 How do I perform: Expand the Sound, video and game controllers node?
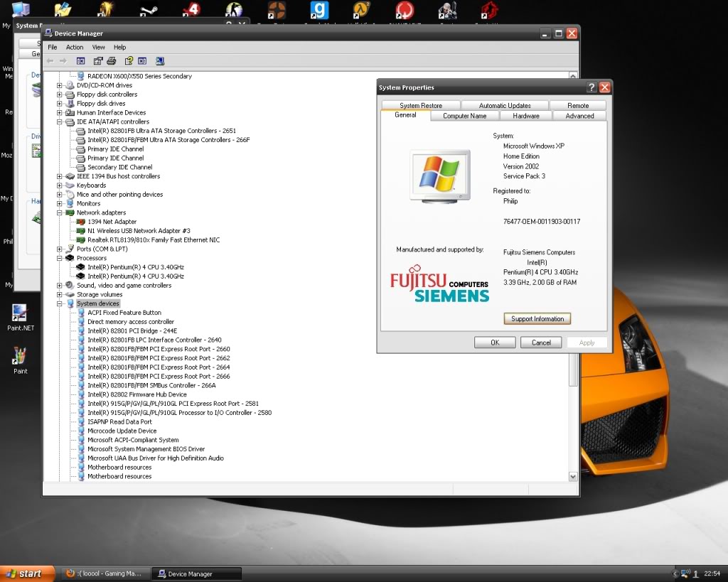click(x=60, y=286)
